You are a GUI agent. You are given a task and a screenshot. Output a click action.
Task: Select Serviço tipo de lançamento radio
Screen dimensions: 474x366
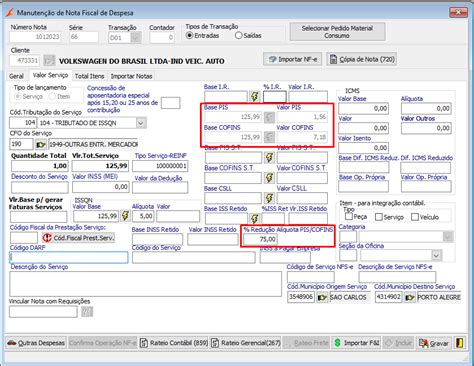[x=18, y=96]
